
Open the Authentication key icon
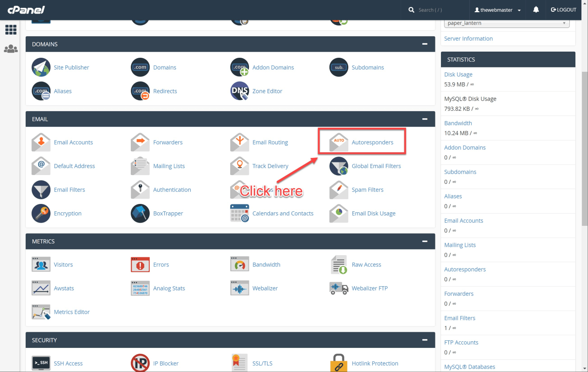(140, 190)
